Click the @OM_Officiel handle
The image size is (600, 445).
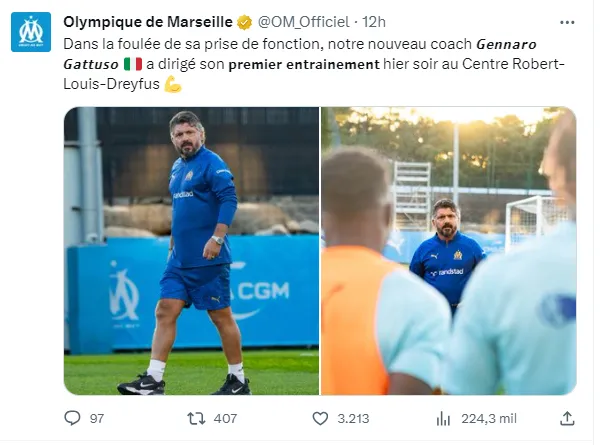coord(304,22)
